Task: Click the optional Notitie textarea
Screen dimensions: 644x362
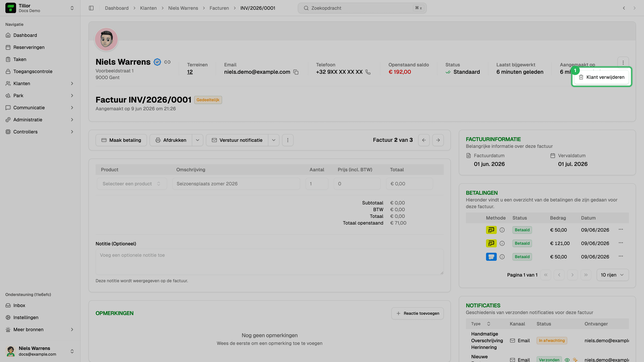Action: coord(270,262)
